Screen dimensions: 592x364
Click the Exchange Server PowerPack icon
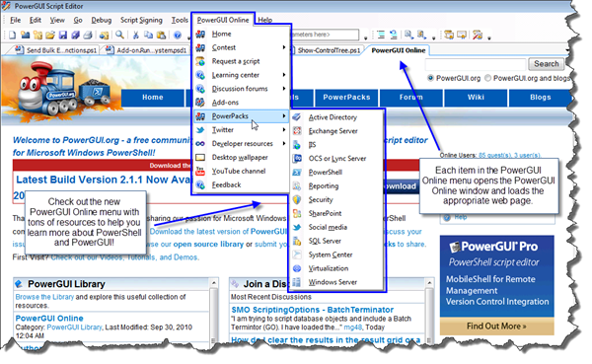(x=297, y=131)
